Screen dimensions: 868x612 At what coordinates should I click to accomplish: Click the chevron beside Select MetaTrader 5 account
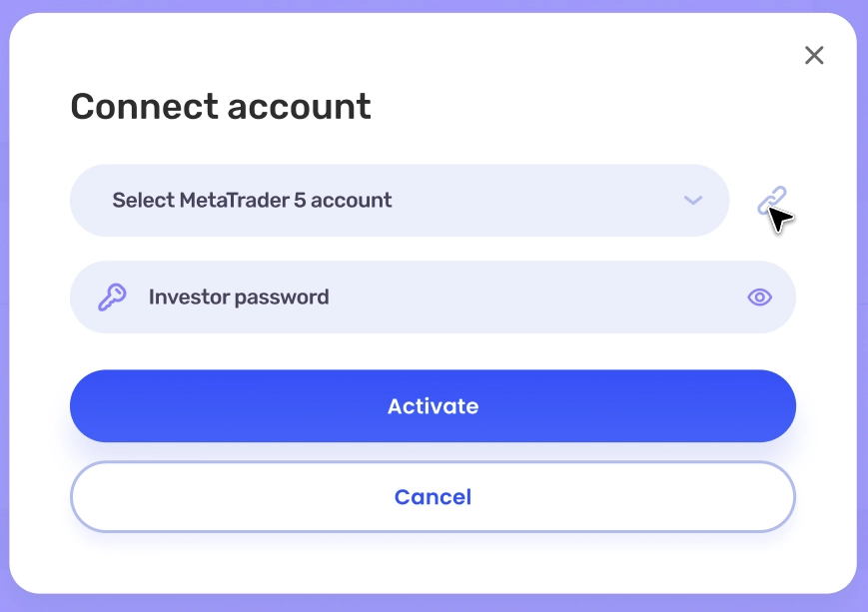(693, 201)
